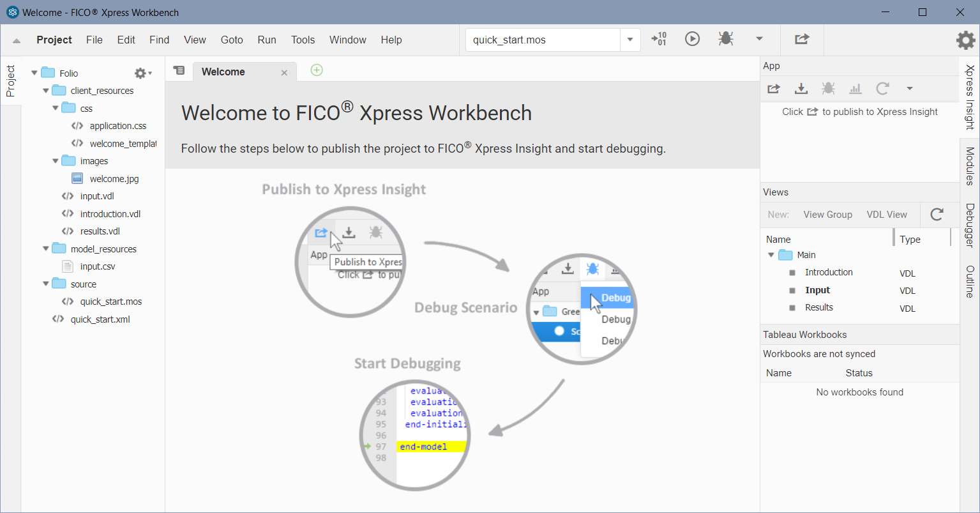Publish the app to Xpress Insight
This screenshot has height=513, width=980.
773,89
